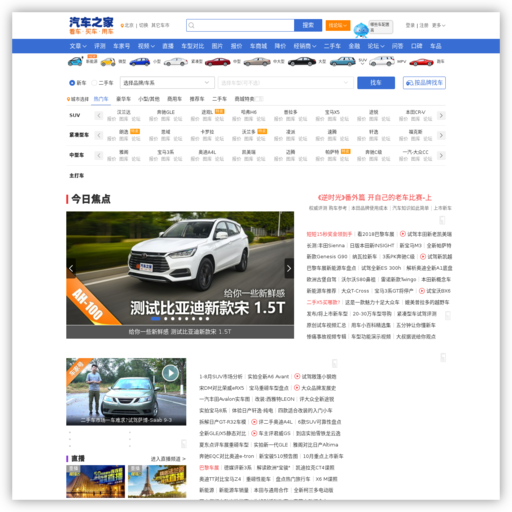
Task: Click the 城市选择 pin icon
Action: coord(68,99)
